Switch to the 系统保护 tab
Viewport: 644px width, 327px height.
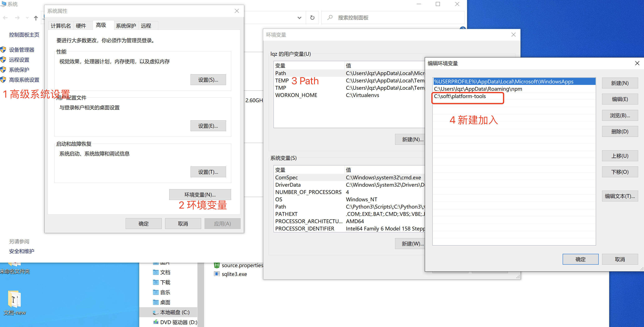tap(126, 26)
